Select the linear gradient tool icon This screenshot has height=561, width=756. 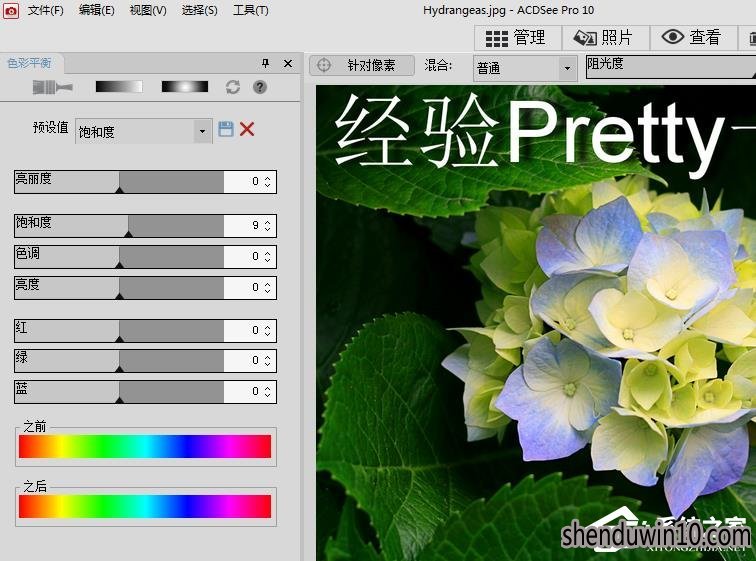[x=119, y=87]
